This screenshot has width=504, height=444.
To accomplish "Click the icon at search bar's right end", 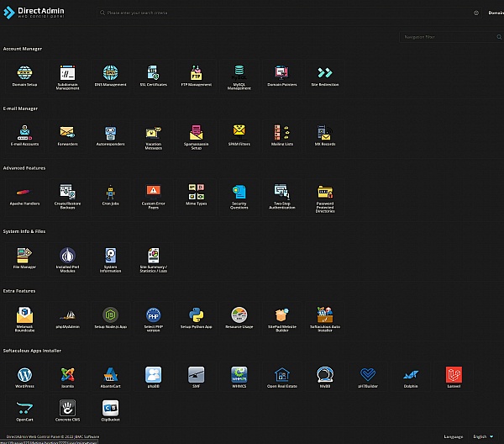I will [x=476, y=13].
